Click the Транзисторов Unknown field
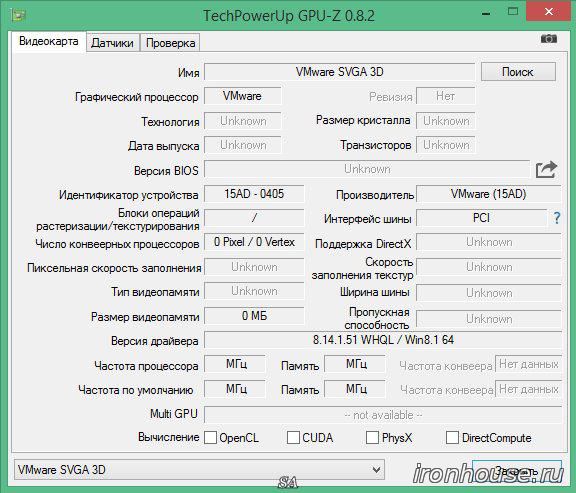Screen dimensions: 576x493 [446, 145]
